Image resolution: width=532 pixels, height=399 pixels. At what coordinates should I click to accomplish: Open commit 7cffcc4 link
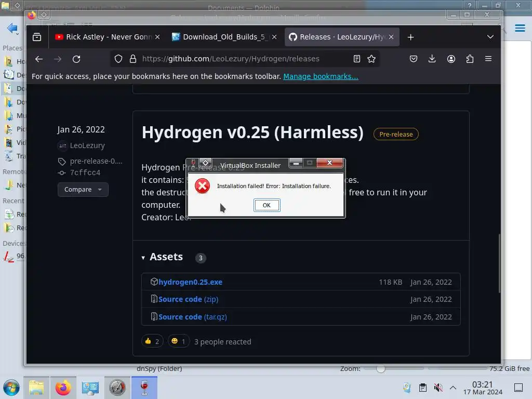pos(85,172)
